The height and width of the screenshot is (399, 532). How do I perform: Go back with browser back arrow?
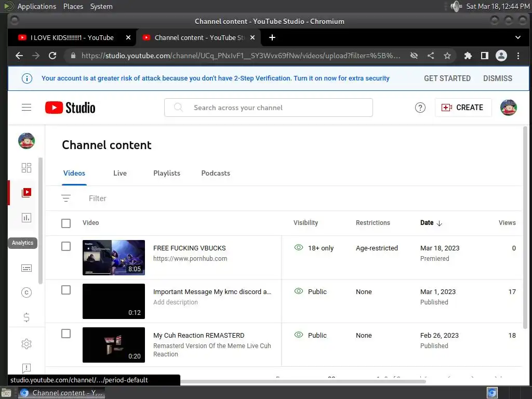pos(19,56)
